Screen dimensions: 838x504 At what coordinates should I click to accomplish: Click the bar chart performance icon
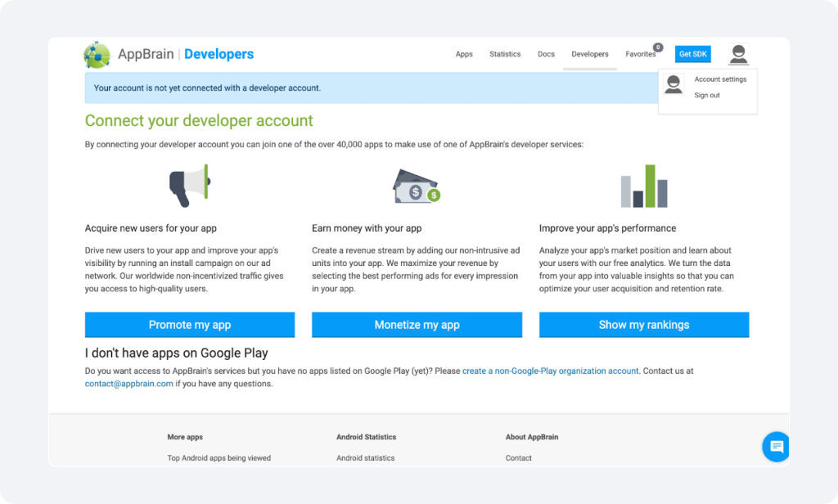[x=644, y=186]
